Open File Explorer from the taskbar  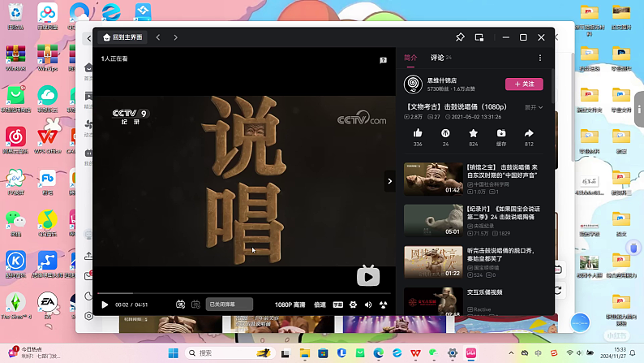(304, 353)
